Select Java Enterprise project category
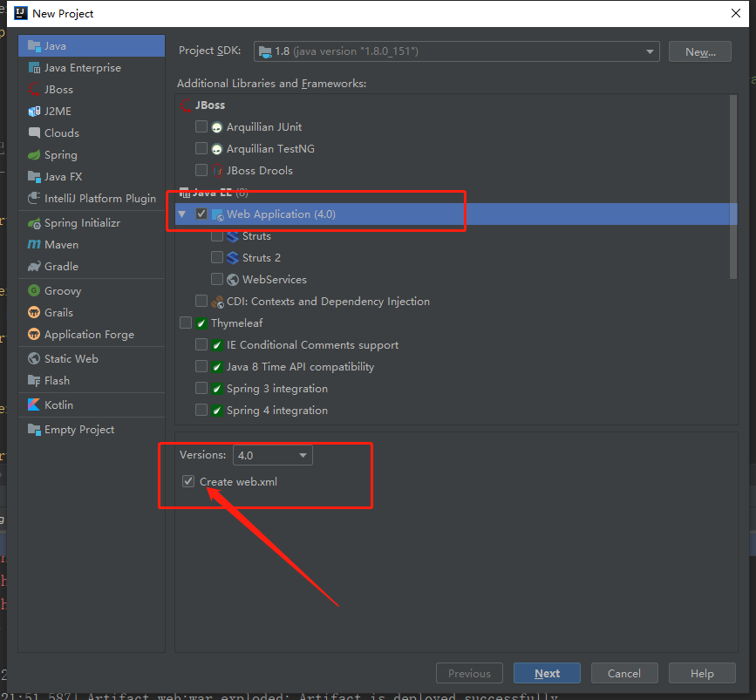Viewport: 756px width, 700px height. [x=82, y=68]
